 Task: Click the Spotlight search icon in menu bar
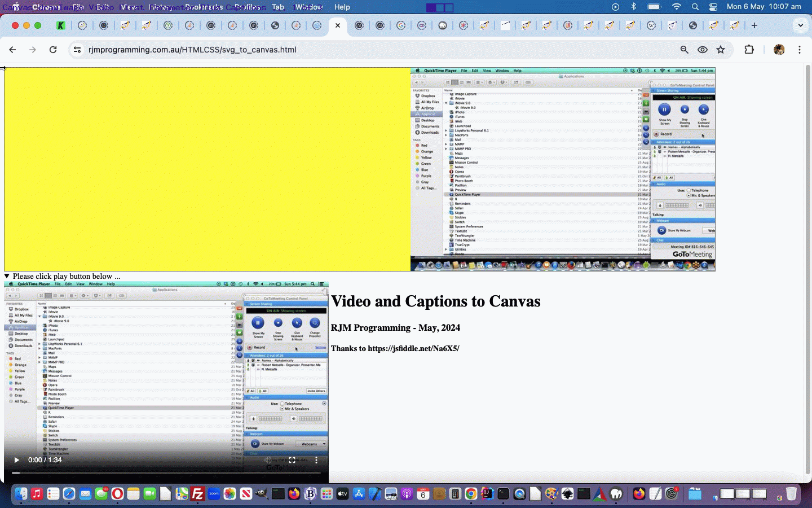[x=695, y=7]
